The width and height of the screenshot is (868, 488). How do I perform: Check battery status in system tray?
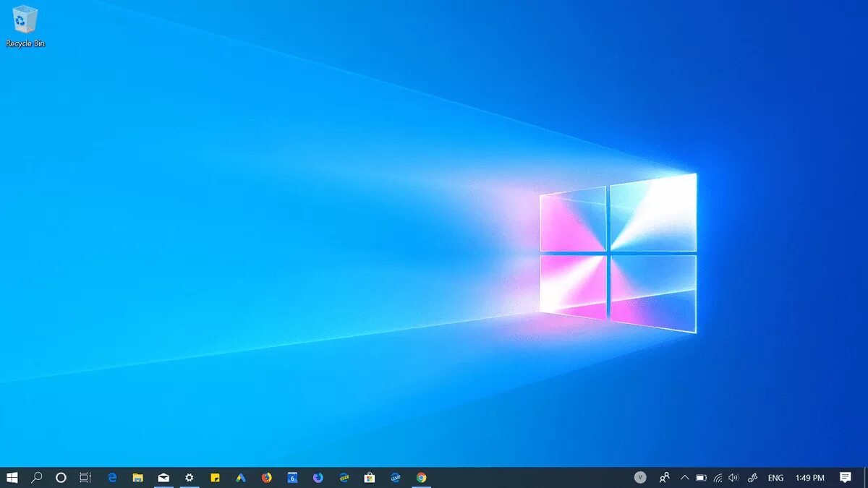pyautogui.click(x=701, y=477)
